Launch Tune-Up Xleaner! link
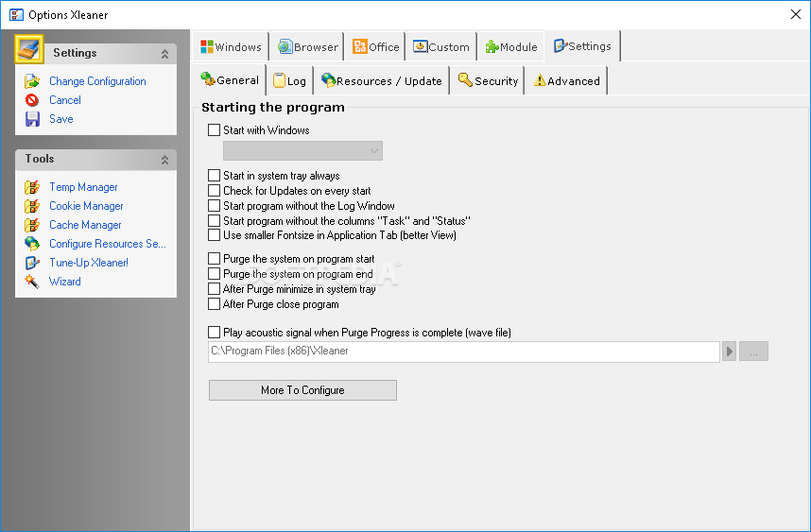 pyautogui.click(x=89, y=263)
